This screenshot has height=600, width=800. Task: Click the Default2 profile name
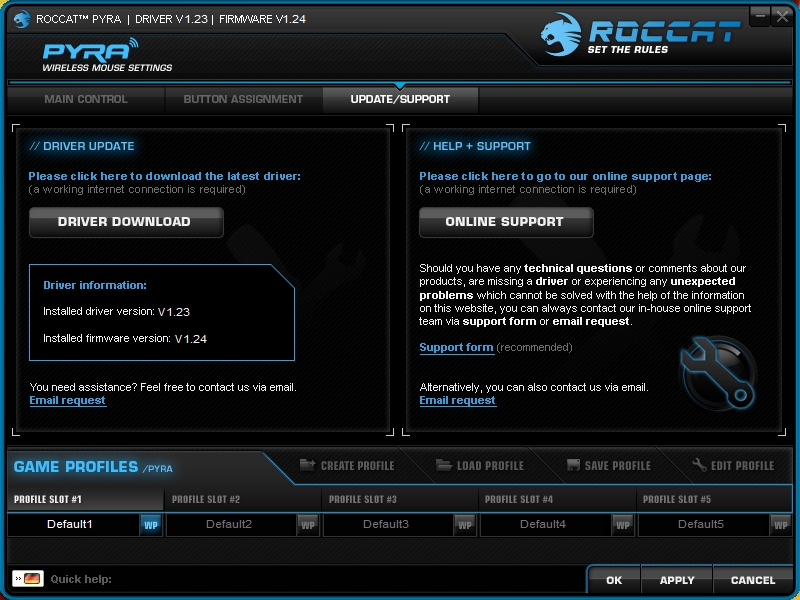coord(229,524)
